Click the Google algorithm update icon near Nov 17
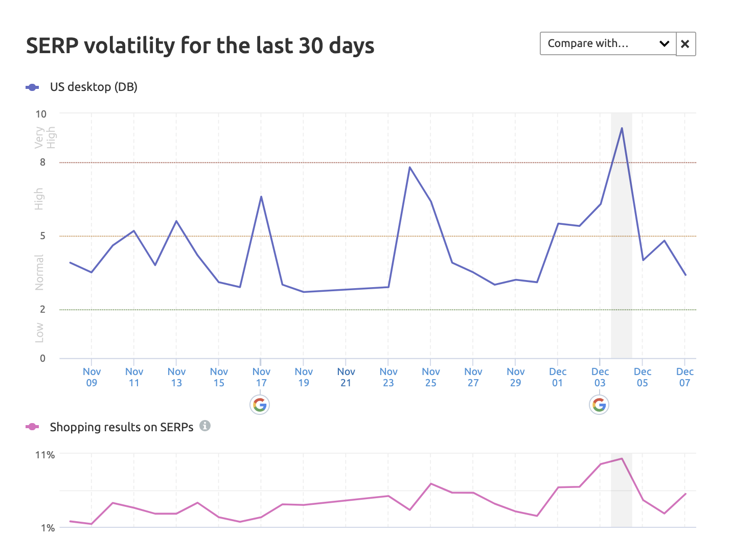Screen dimensions: 732x560 click(260, 405)
